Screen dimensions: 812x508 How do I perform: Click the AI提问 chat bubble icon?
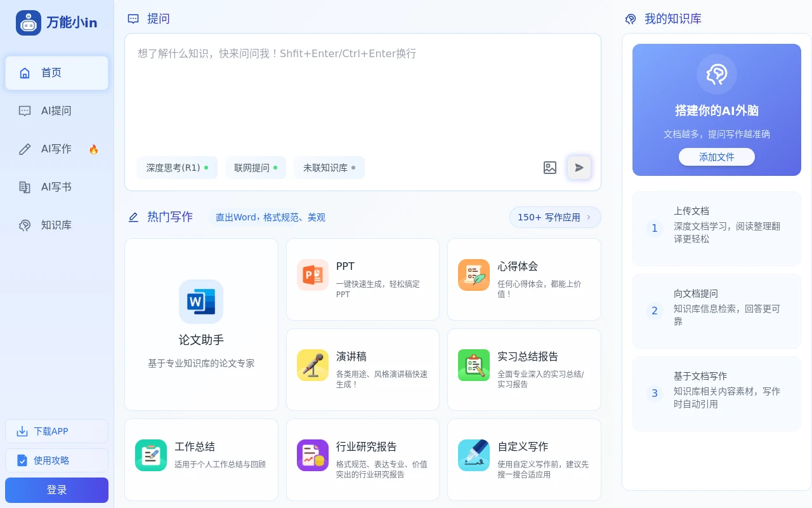pyautogui.click(x=25, y=110)
